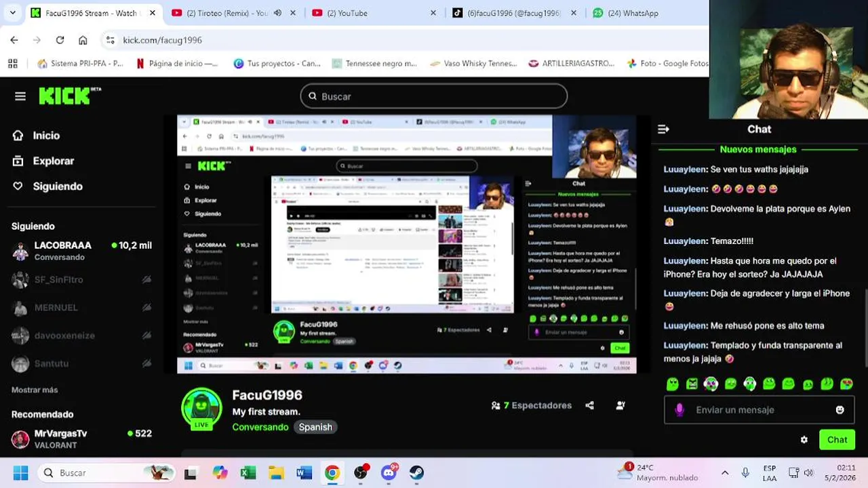Open the Foto - Google Fotos bookmark
The height and width of the screenshot is (488, 868).
(x=667, y=64)
